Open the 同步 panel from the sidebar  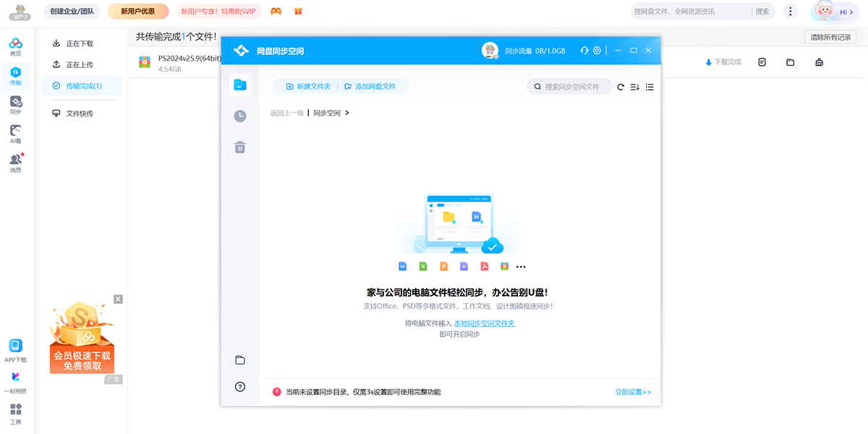(16, 103)
